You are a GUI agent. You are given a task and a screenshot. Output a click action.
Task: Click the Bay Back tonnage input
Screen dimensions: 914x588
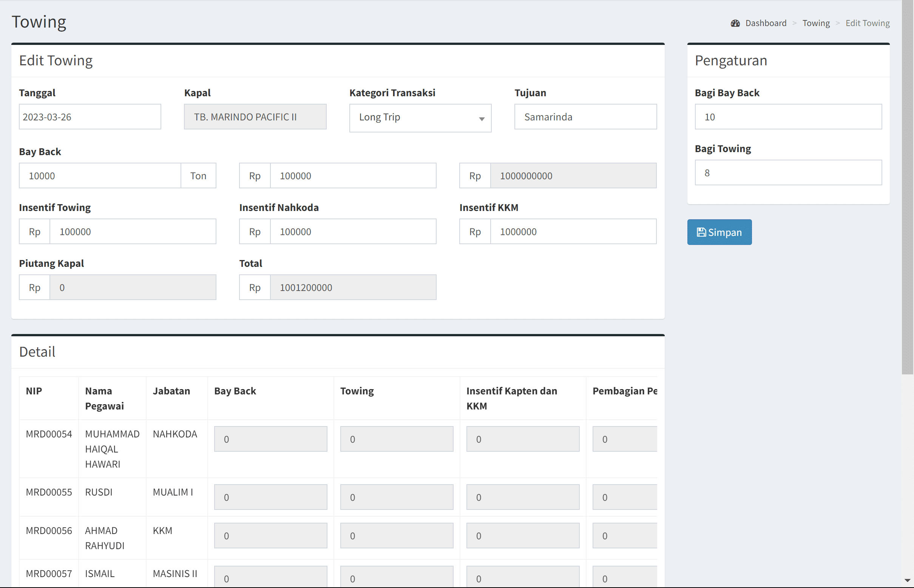100,175
